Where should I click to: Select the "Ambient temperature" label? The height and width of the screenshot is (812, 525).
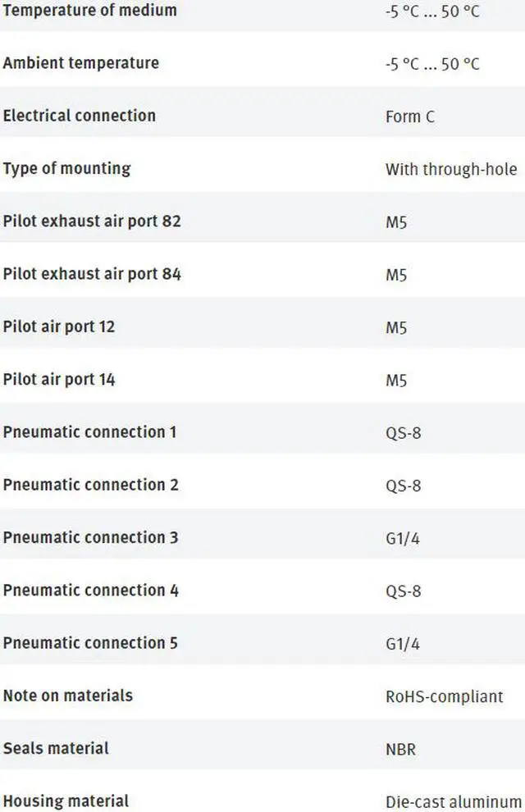(81, 63)
